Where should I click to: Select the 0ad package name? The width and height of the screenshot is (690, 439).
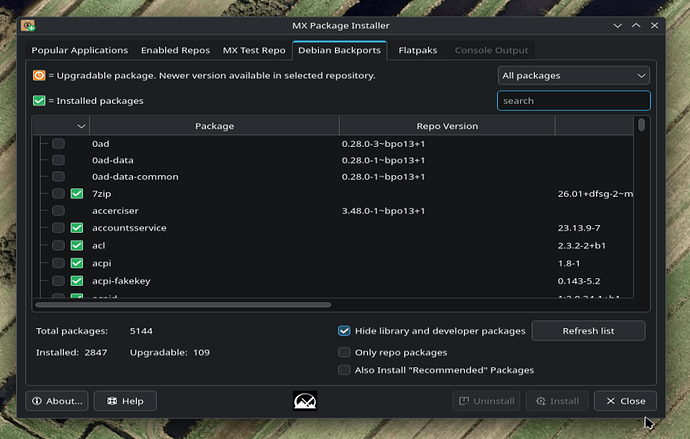(101, 144)
